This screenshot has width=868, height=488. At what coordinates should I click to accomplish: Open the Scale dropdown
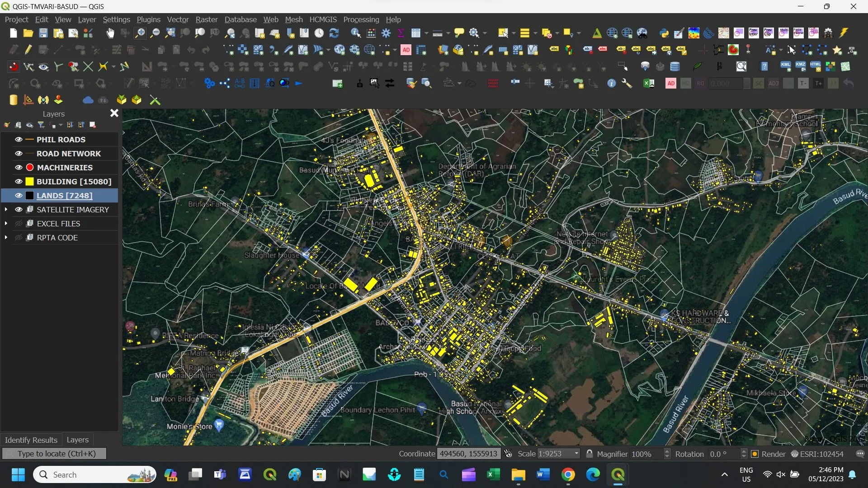576,454
